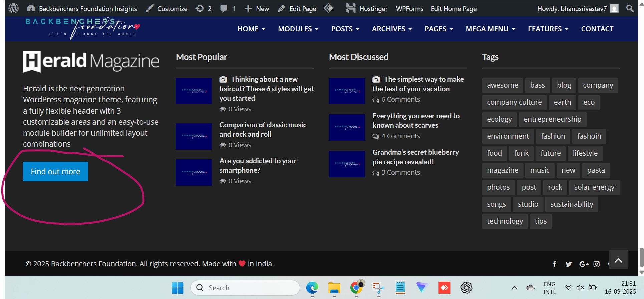The width and height of the screenshot is (644, 299).
Task: Open the Windows Start menu
Action: [x=178, y=288]
